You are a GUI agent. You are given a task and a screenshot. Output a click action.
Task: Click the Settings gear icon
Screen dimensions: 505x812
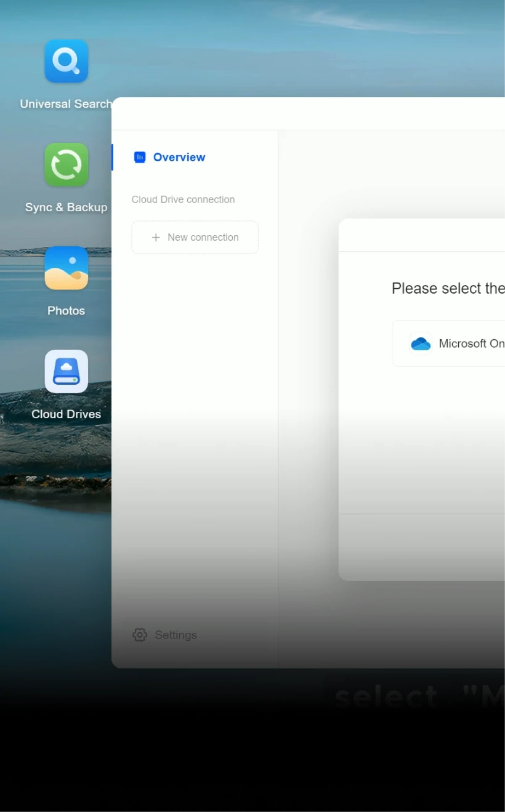(x=140, y=635)
